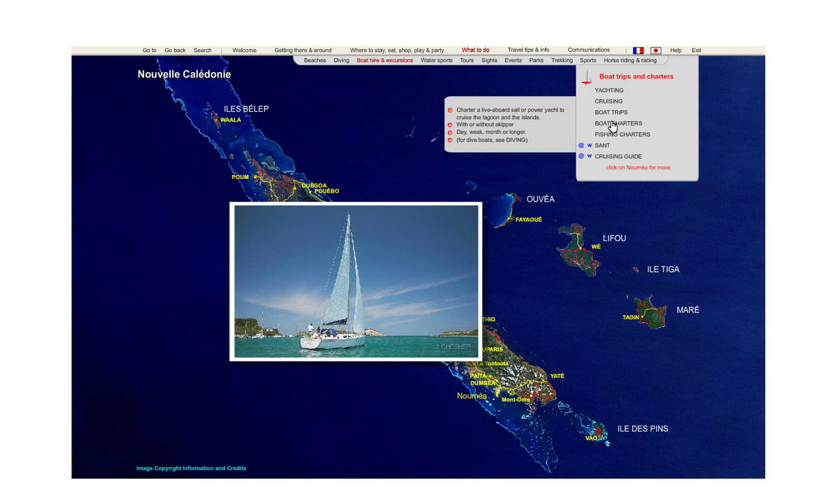The width and height of the screenshot is (835, 504).
Task: Click the sailboat photo thumbnail
Action: [x=355, y=282]
